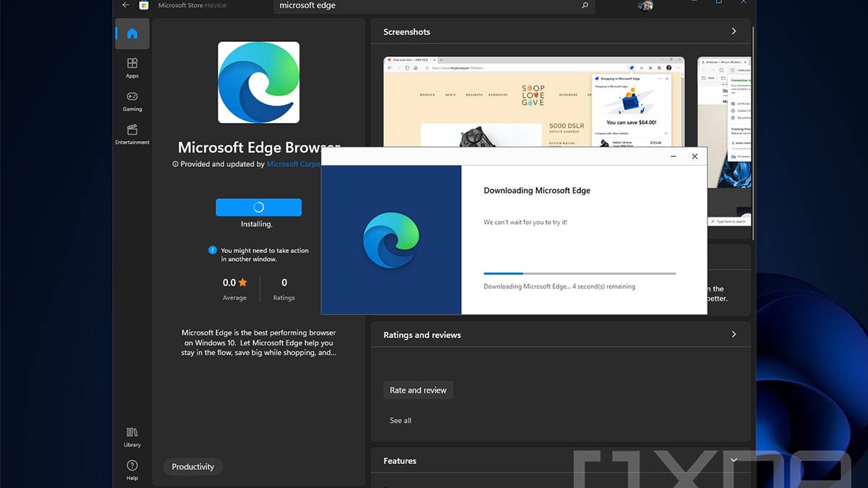Expand the Features section chevron
Viewport: 868px width, 488px height.
click(x=733, y=461)
